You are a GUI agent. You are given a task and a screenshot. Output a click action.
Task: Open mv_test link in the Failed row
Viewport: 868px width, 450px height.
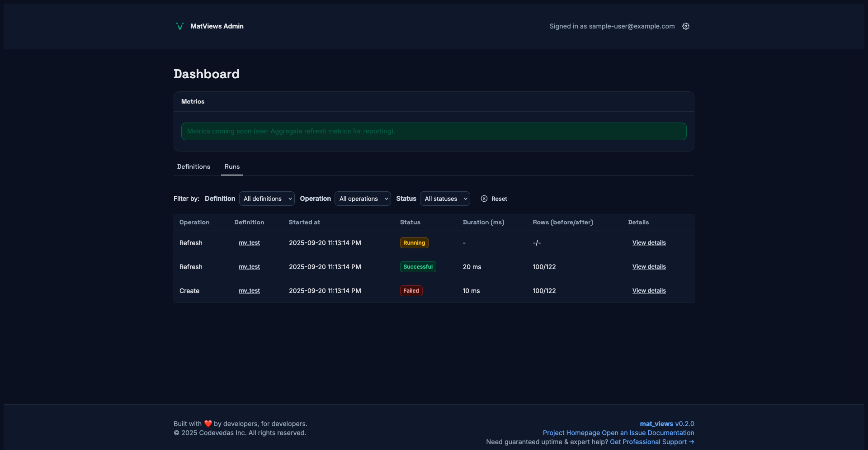[249, 291]
